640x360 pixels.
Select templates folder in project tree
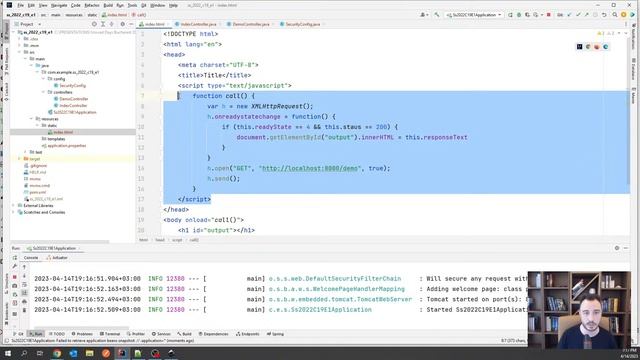(56, 139)
